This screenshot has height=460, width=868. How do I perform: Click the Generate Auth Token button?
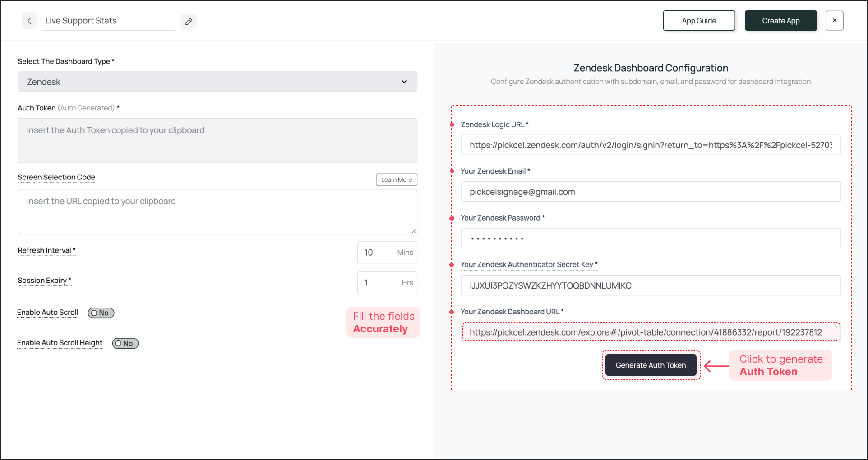tap(651, 365)
